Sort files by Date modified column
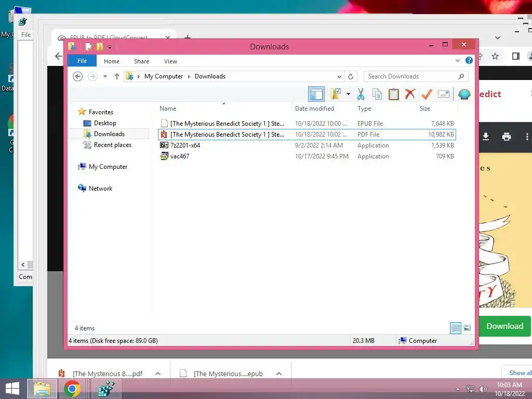Screen dimensions: 532x399 (314, 108)
